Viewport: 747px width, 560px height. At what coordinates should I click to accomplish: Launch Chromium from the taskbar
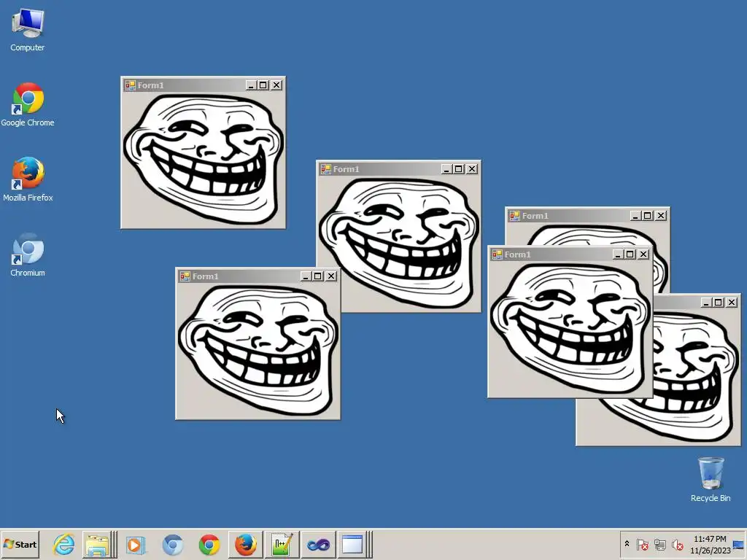[172, 544]
